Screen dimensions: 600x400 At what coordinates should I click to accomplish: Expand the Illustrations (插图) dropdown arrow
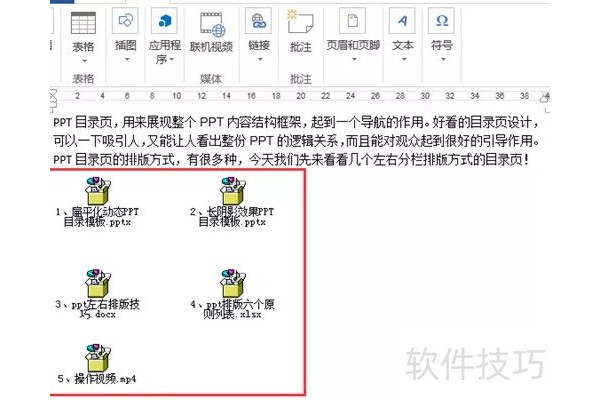127,59
